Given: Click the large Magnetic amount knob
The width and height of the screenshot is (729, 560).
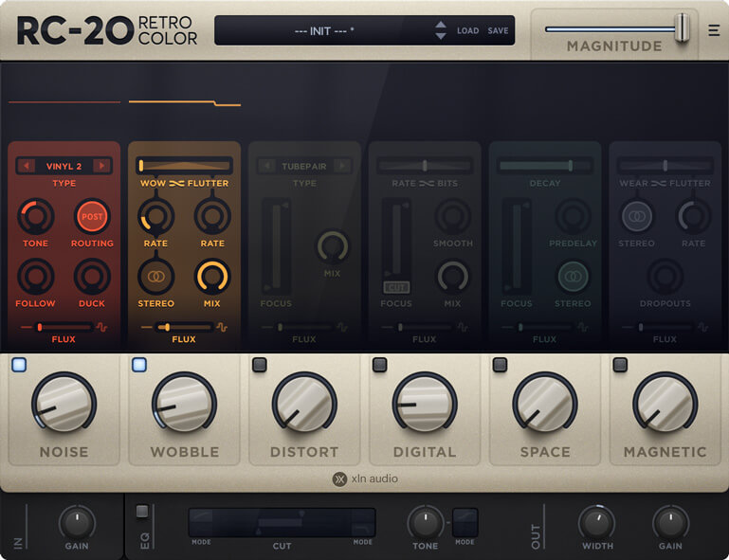Looking at the screenshot, I should coord(665,404).
